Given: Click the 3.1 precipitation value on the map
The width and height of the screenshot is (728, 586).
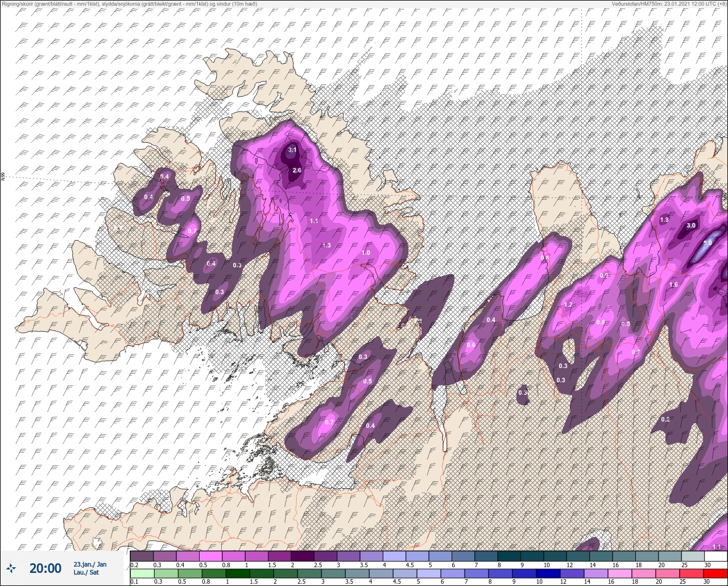Looking at the screenshot, I should [293, 150].
